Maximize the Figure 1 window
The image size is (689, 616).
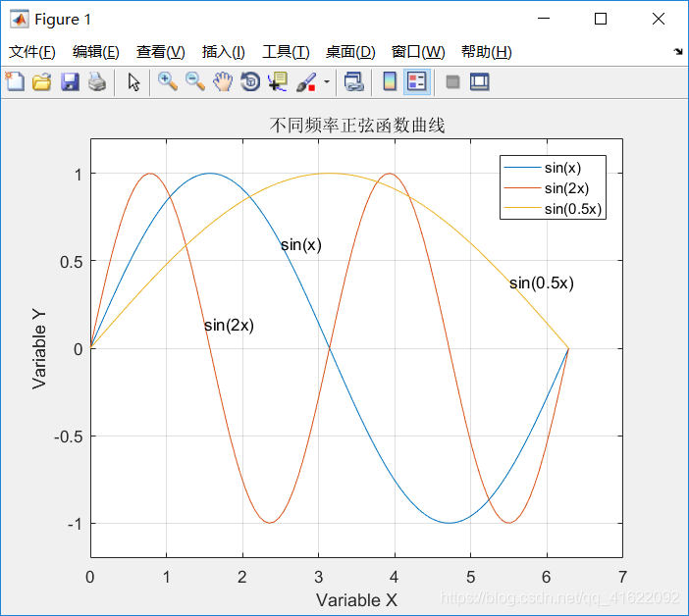tap(601, 19)
